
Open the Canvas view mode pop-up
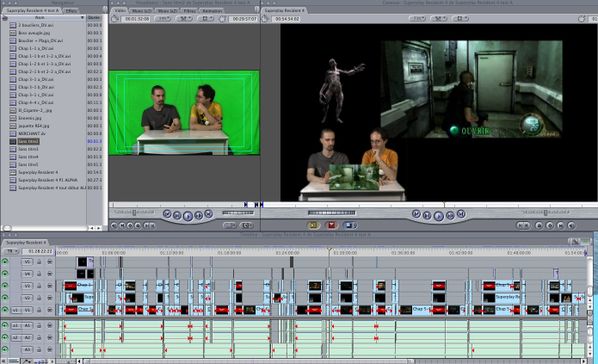(460, 18)
